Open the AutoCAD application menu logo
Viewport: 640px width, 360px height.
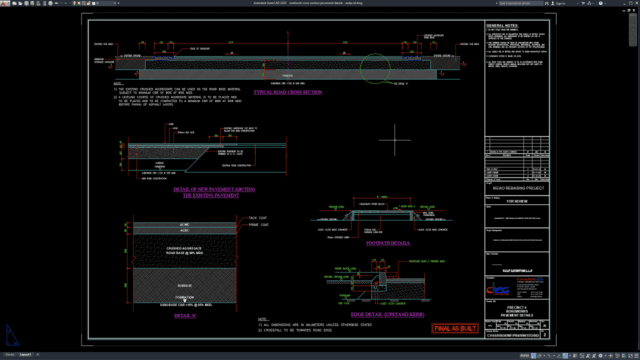pyautogui.click(x=5, y=3)
